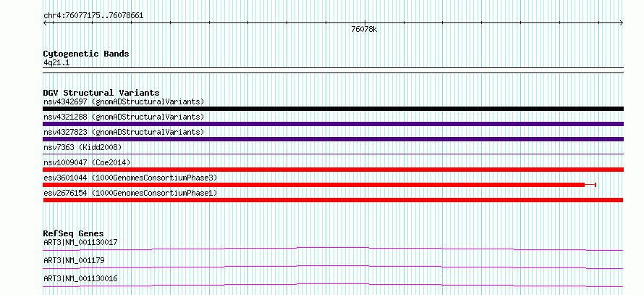Open variant nsv4321288 gnomAD label

[124, 117]
